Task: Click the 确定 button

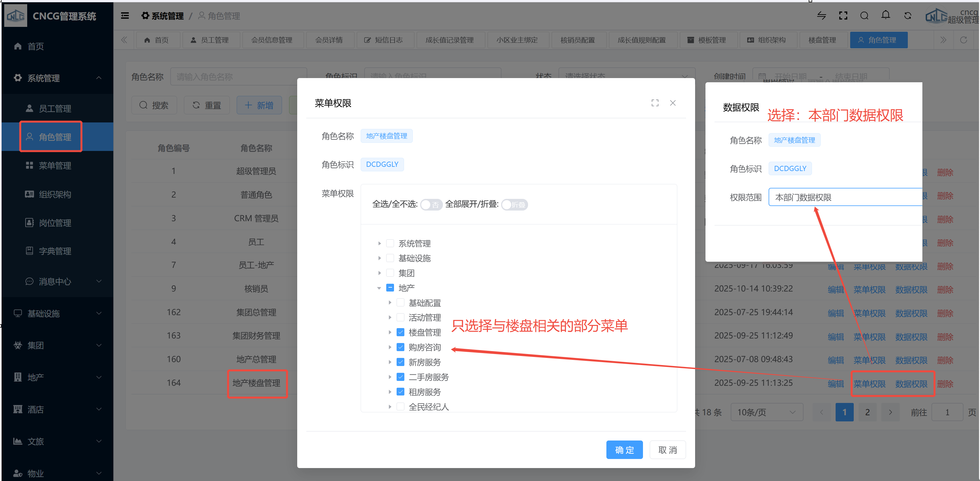Action: click(x=624, y=450)
